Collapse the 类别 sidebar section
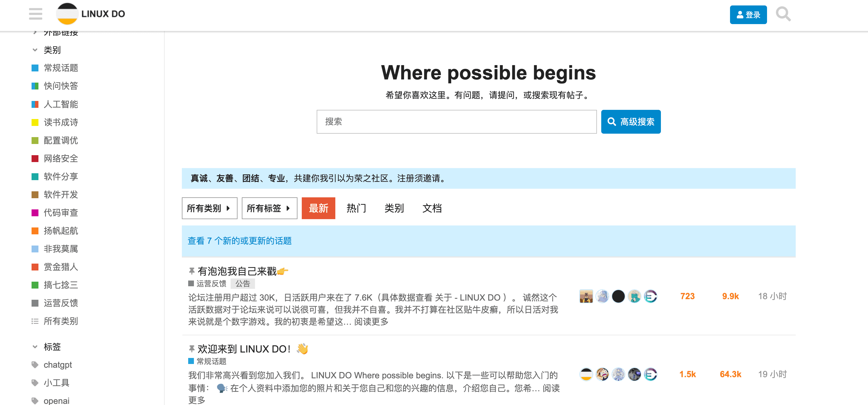Image resolution: width=868 pixels, height=405 pixels. coord(35,50)
